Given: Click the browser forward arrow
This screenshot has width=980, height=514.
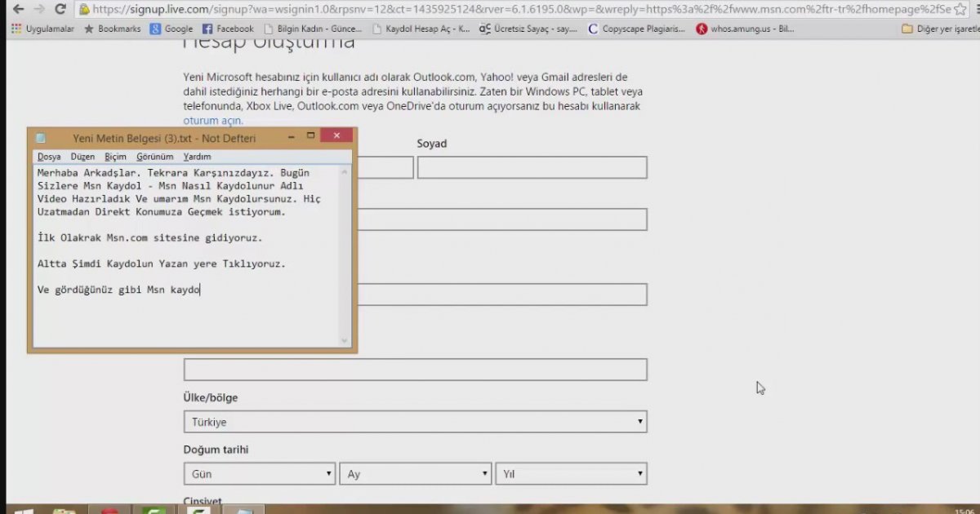Looking at the screenshot, I should pos(38,9).
